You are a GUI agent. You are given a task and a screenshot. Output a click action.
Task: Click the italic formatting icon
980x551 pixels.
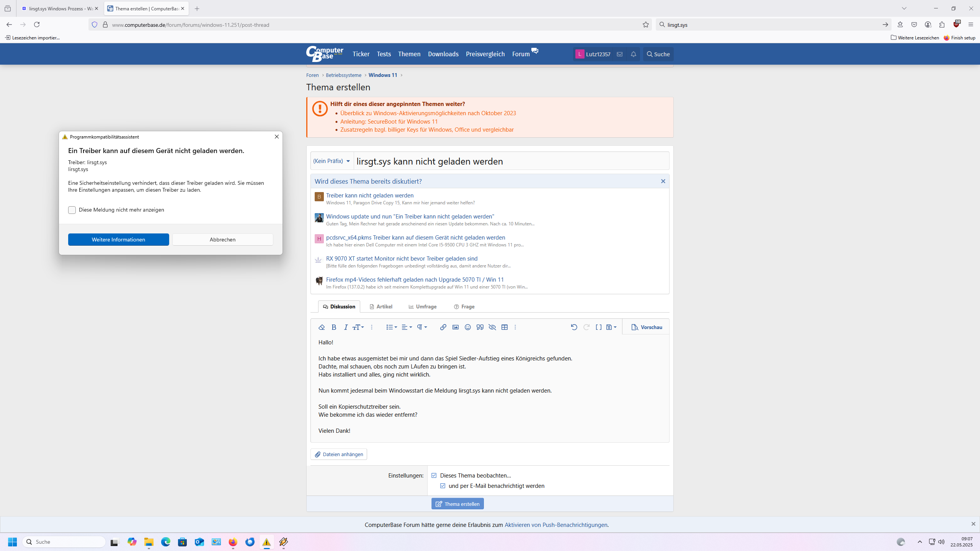[346, 327]
